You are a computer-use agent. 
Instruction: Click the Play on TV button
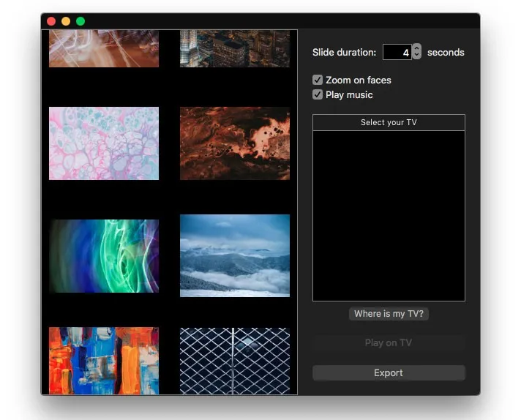coord(389,343)
